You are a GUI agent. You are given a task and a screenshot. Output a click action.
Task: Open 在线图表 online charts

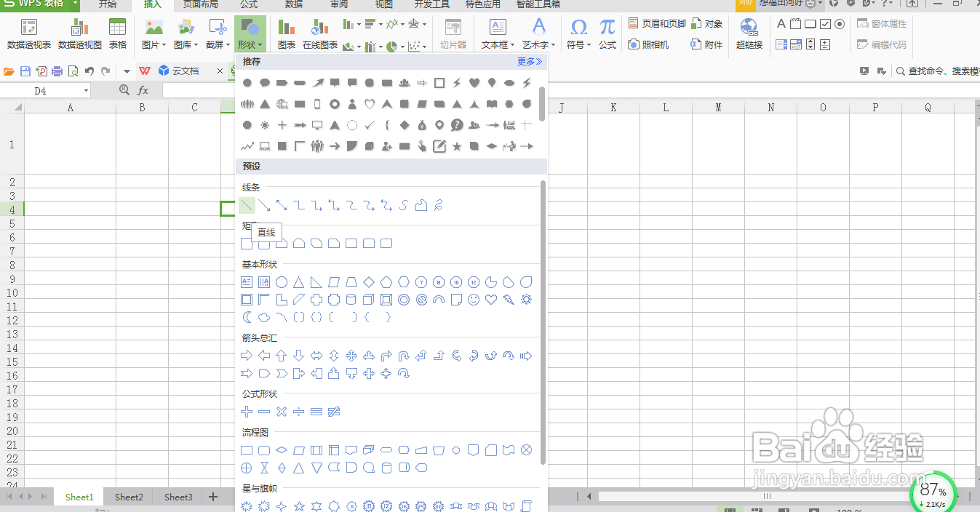pos(320,34)
